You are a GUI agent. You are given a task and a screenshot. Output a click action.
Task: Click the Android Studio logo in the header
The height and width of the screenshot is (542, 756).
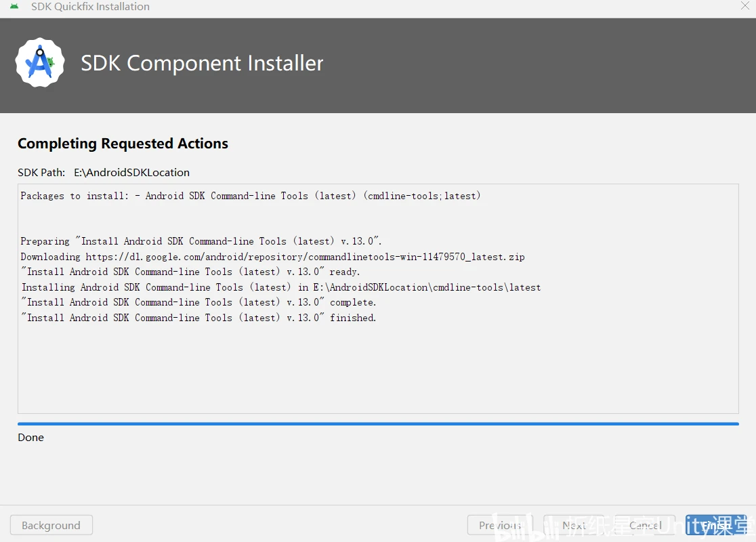point(39,63)
